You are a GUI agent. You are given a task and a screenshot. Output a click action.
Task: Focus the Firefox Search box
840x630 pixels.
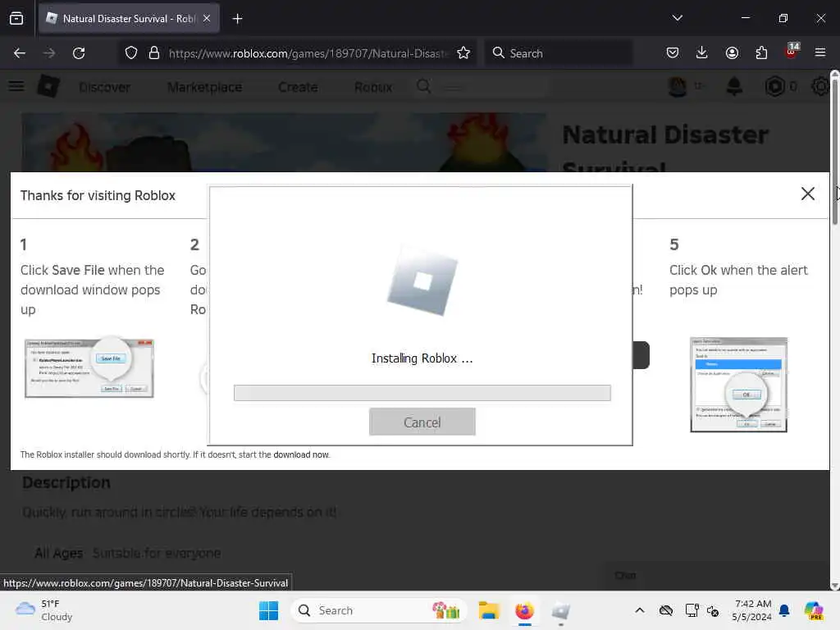tap(558, 53)
